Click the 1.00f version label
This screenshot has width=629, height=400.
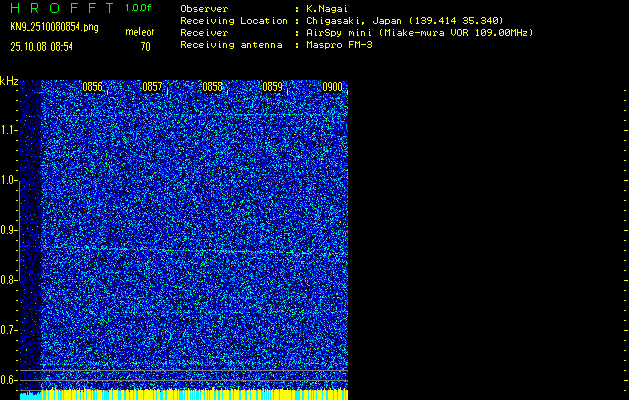139,8
